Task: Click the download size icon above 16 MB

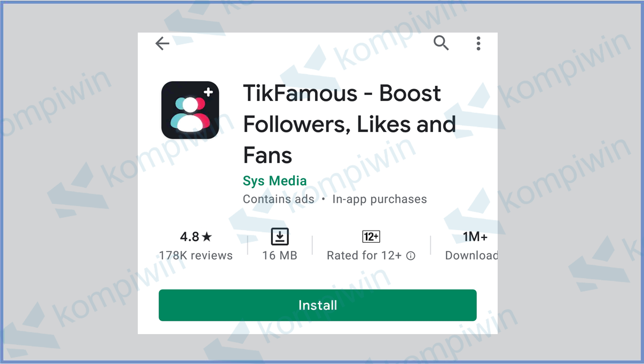Action: click(280, 236)
